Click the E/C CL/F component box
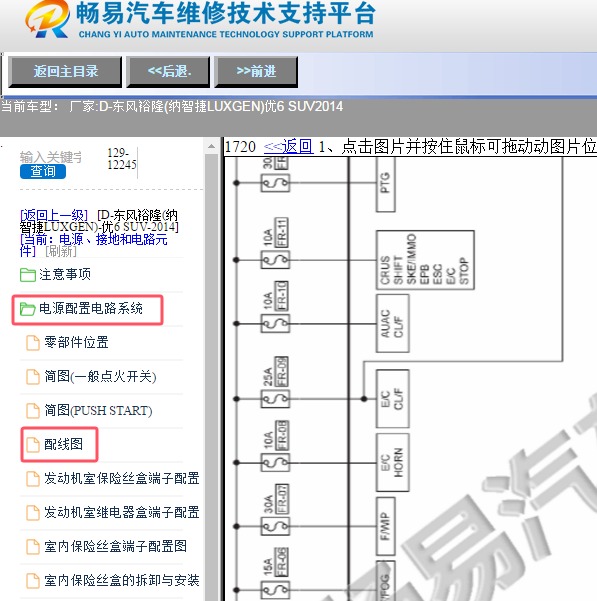 393,399
